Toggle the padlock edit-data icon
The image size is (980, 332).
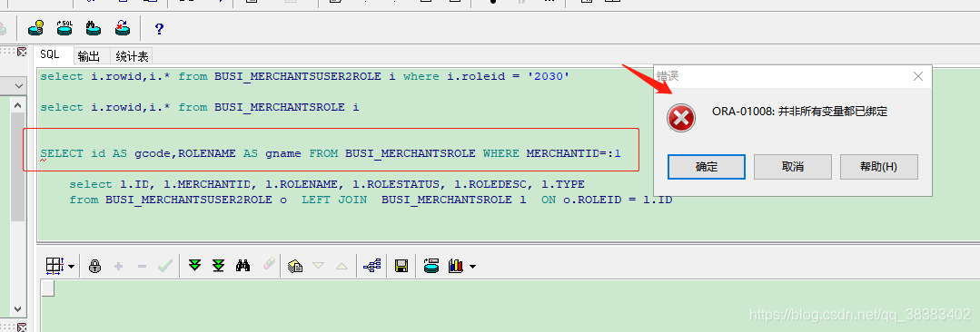[95, 267]
